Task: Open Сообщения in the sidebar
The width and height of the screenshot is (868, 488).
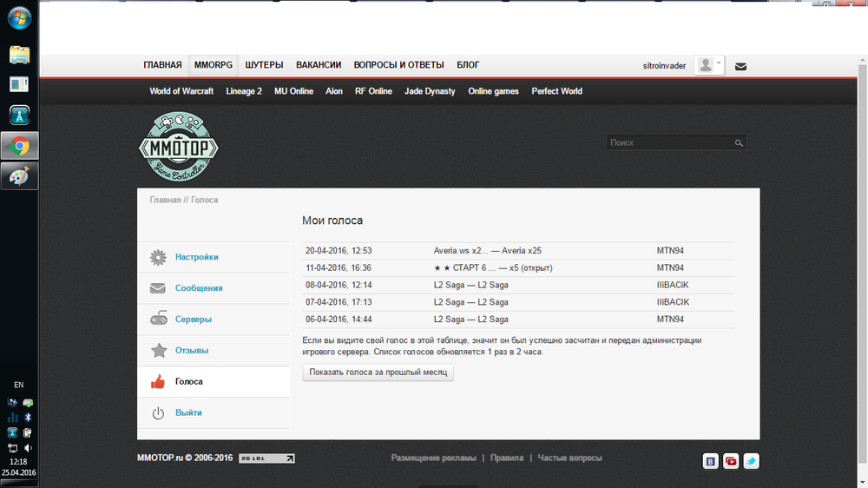Action: pyautogui.click(x=199, y=288)
